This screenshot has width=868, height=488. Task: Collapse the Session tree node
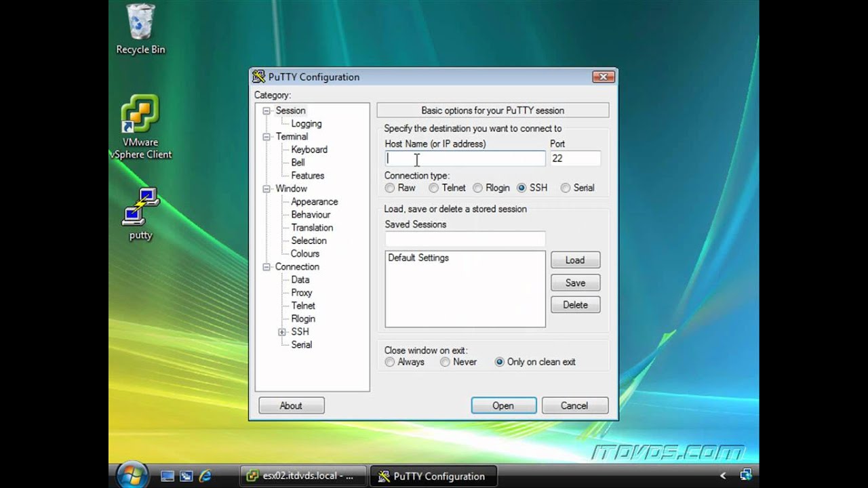point(267,110)
